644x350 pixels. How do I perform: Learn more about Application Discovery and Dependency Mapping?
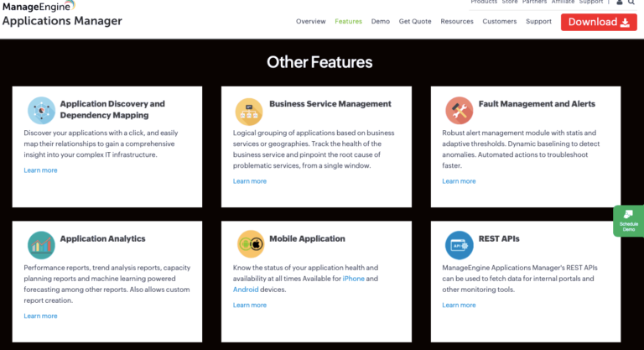tap(40, 170)
